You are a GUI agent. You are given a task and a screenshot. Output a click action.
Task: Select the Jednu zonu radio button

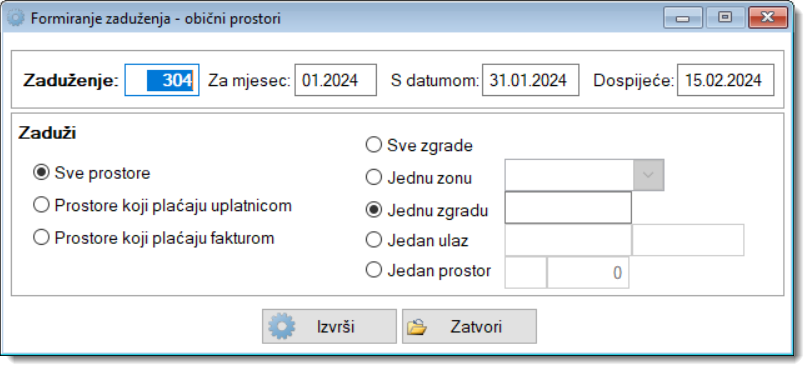coord(373,178)
